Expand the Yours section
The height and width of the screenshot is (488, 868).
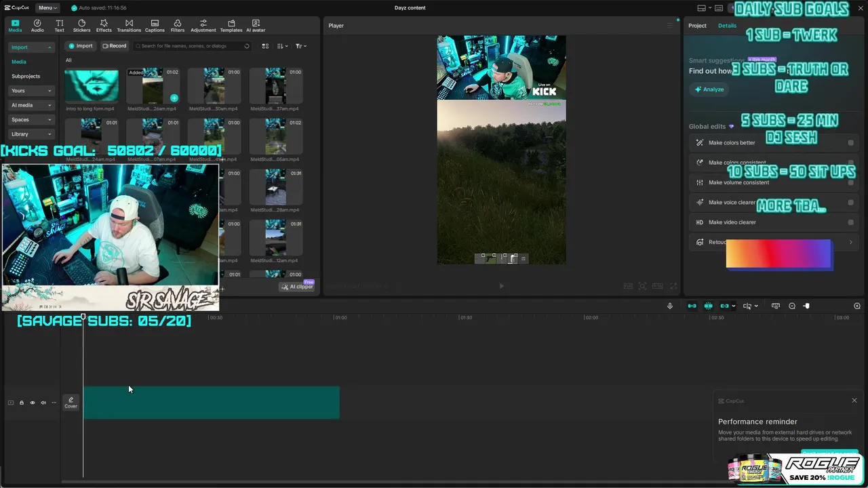[31, 90]
